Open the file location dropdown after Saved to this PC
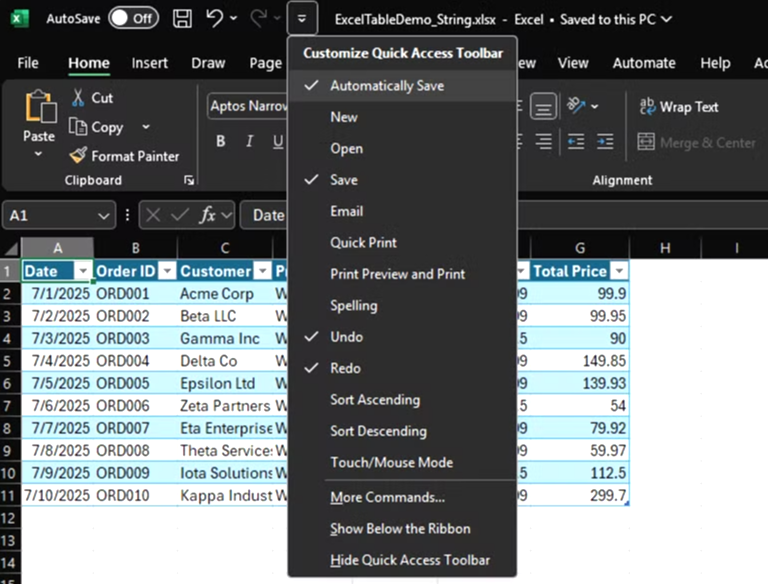 tap(666, 19)
